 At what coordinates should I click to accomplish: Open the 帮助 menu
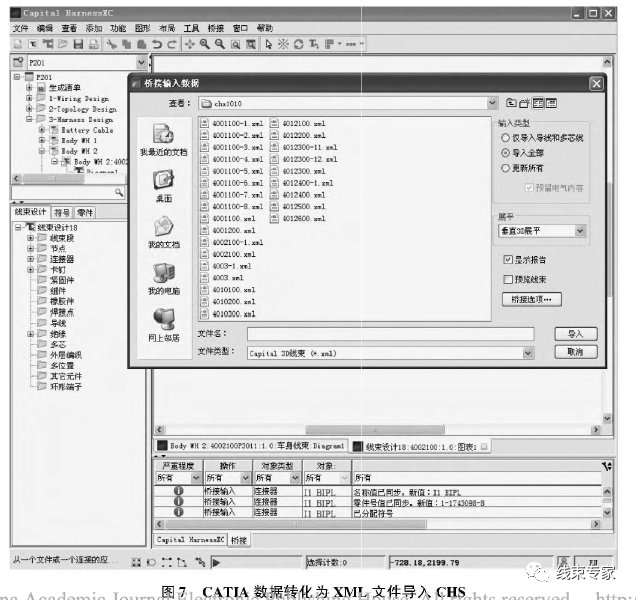pyautogui.click(x=264, y=28)
